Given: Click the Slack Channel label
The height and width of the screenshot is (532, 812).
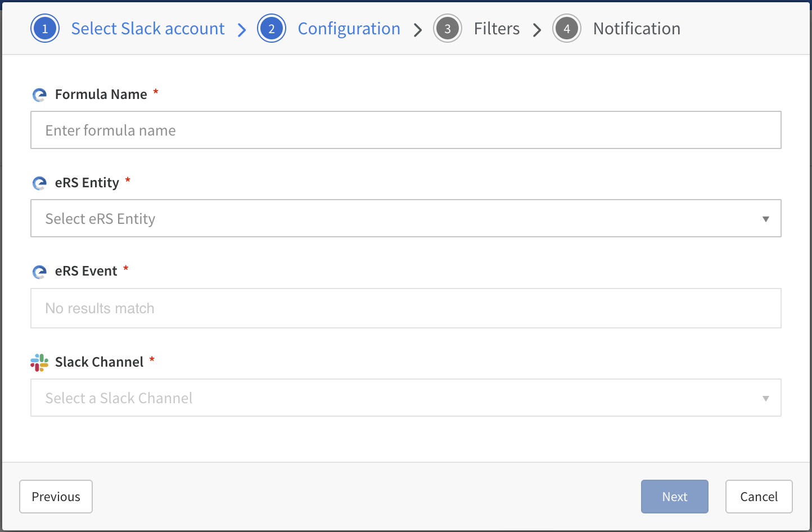Looking at the screenshot, I should (100, 362).
